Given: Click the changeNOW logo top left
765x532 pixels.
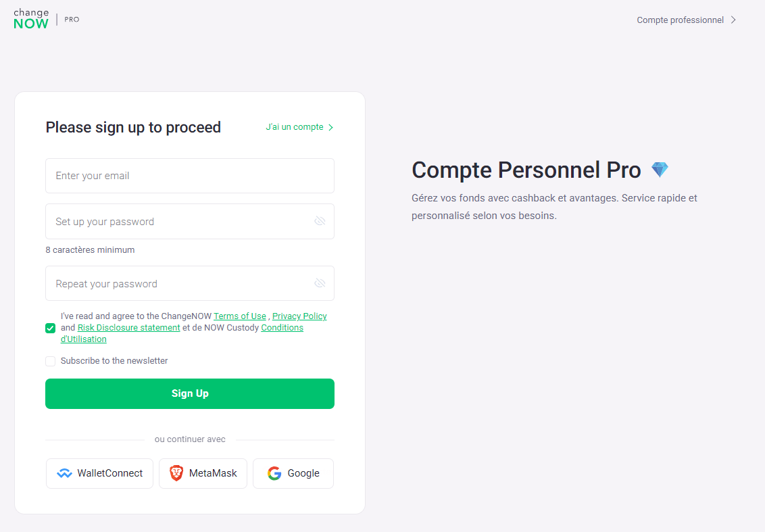Looking at the screenshot, I should pos(30,19).
